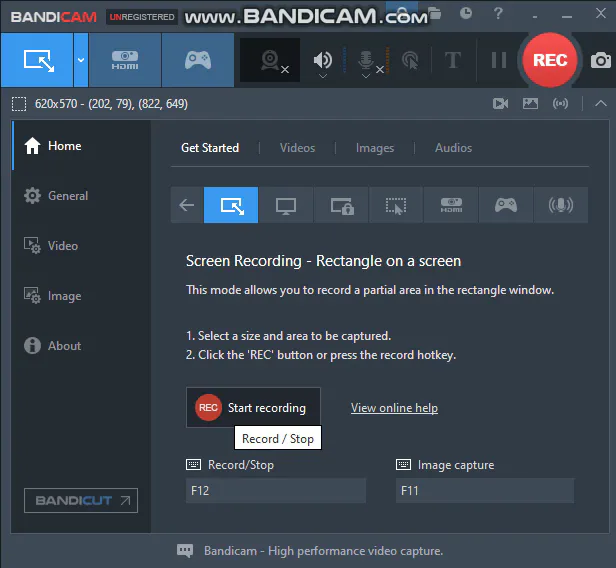
Task: Open the Home section
Action: click(x=81, y=146)
